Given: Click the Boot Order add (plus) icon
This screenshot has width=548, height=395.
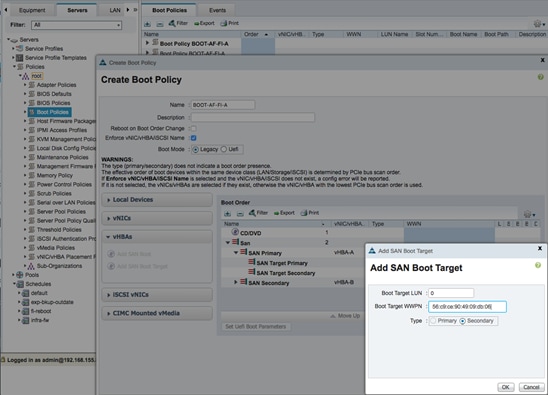Looking at the screenshot, I should [228, 213].
